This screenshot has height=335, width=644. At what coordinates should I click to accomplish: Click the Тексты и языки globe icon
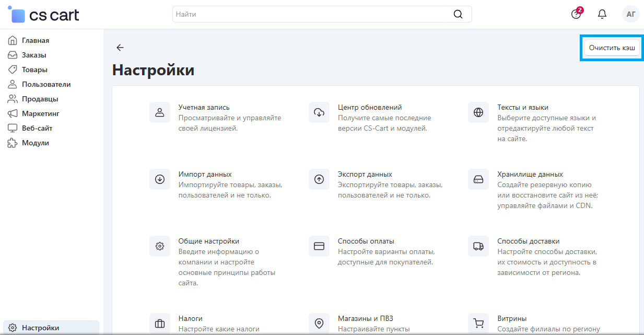click(x=478, y=112)
